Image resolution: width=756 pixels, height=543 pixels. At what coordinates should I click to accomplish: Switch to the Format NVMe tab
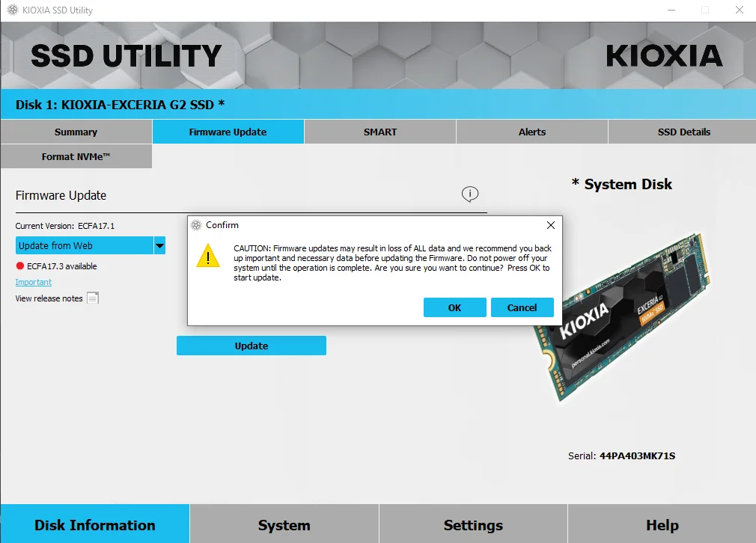click(x=76, y=156)
